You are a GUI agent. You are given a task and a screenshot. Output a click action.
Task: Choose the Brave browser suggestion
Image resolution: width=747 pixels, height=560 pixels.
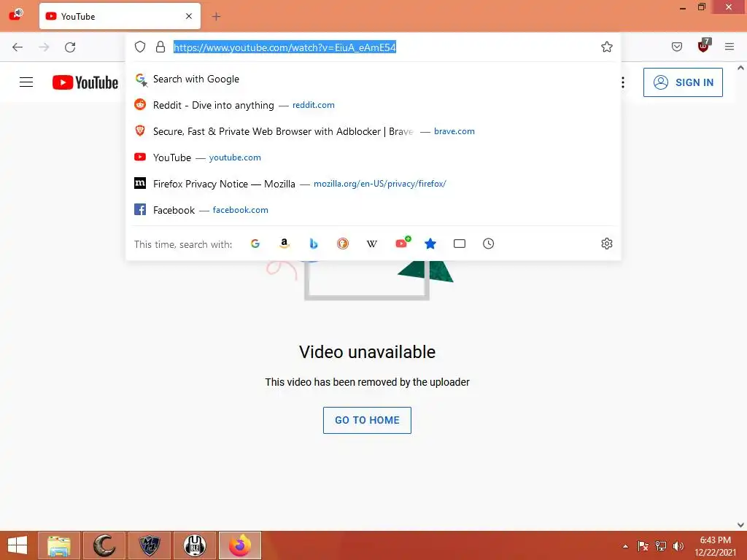coord(373,131)
